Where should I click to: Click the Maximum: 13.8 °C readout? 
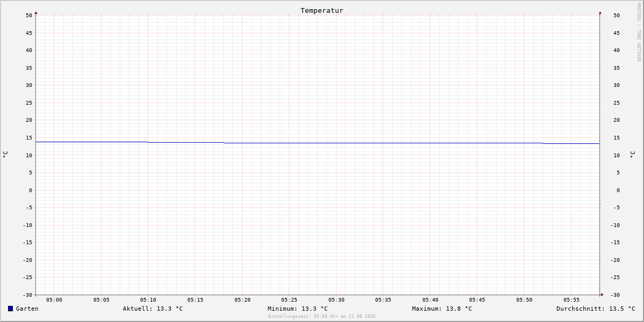coord(442,309)
